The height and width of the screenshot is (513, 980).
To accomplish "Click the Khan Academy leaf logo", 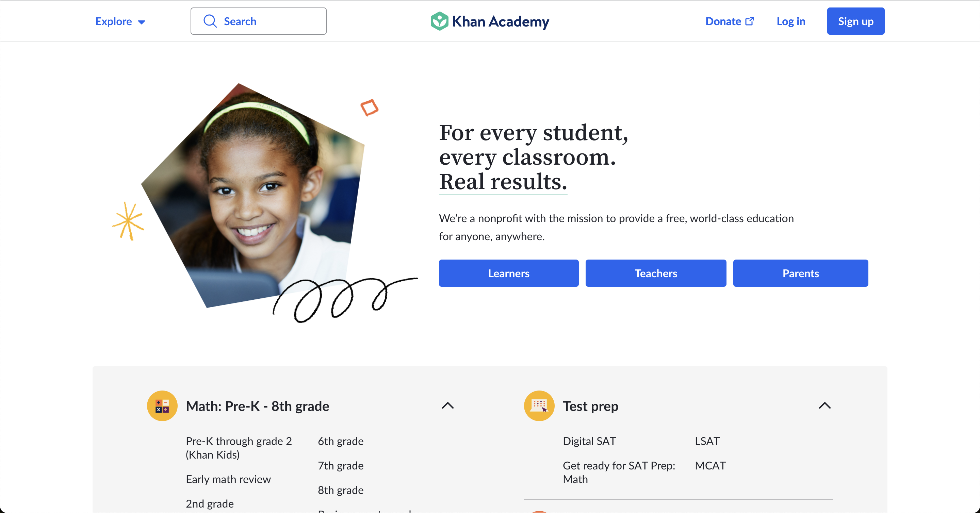I will tap(439, 21).
